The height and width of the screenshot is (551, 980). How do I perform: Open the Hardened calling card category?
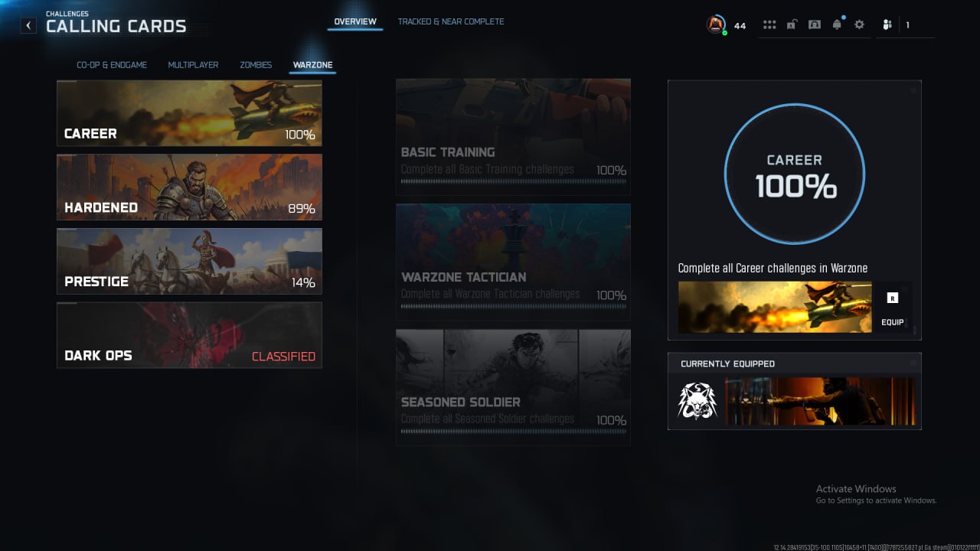coord(189,187)
